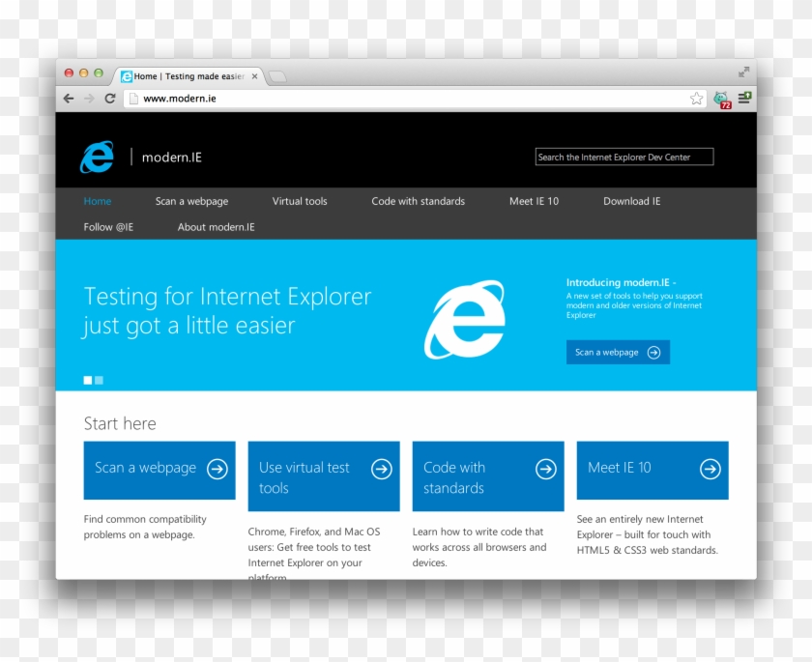Viewport: 812px width, 662px height.
Task: Open a new browser tab
Action: click(275, 75)
